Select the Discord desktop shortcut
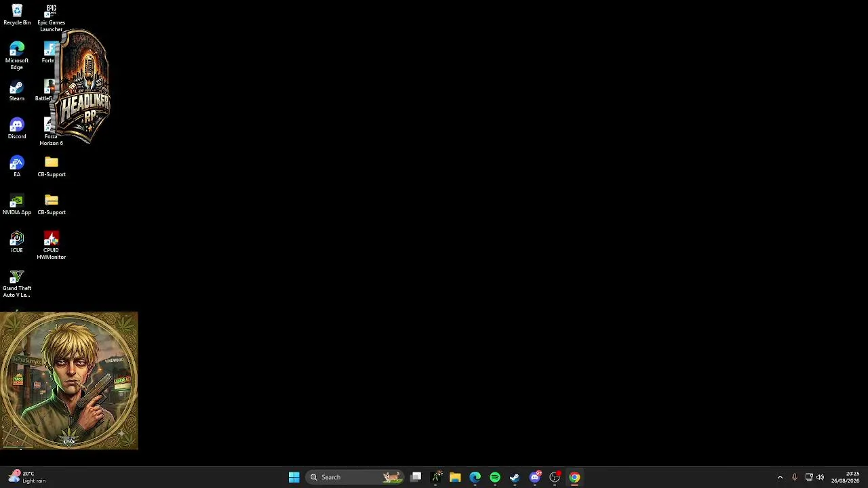 (17, 129)
